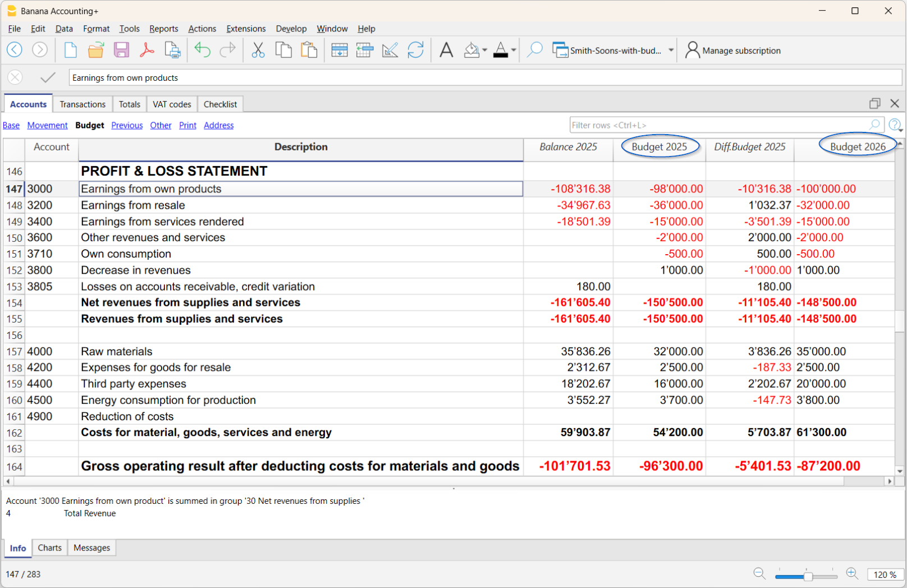Screen dimensions: 907x588
Task: Save the file with the floppy disk icon
Action: click(x=121, y=50)
